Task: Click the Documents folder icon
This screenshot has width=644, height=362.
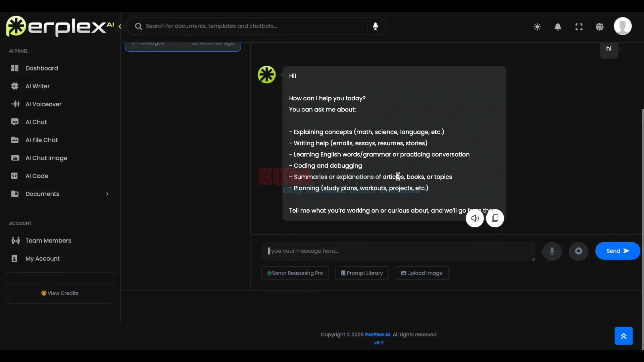Action: click(x=15, y=194)
